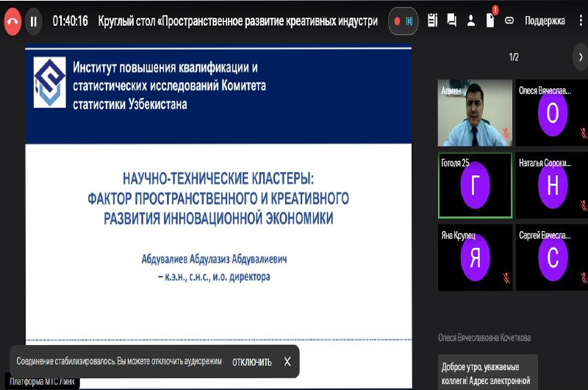Image resolution: width=588 pixels, height=390 pixels.
Task: Click muted mic icon on Яна Крупец tile
Action: [506, 277]
